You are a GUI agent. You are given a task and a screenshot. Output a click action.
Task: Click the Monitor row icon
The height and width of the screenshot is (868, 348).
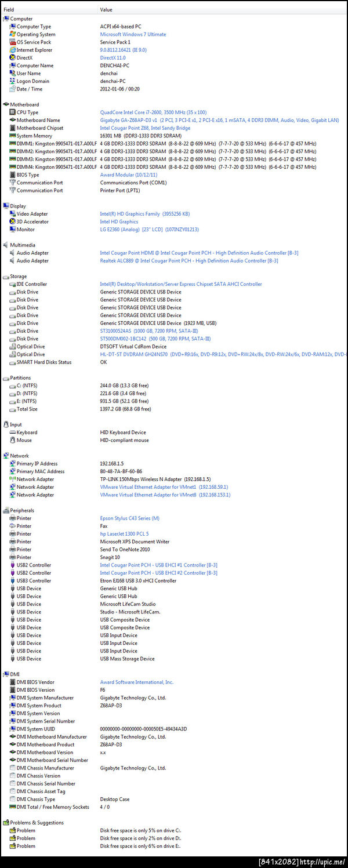tap(12, 230)
